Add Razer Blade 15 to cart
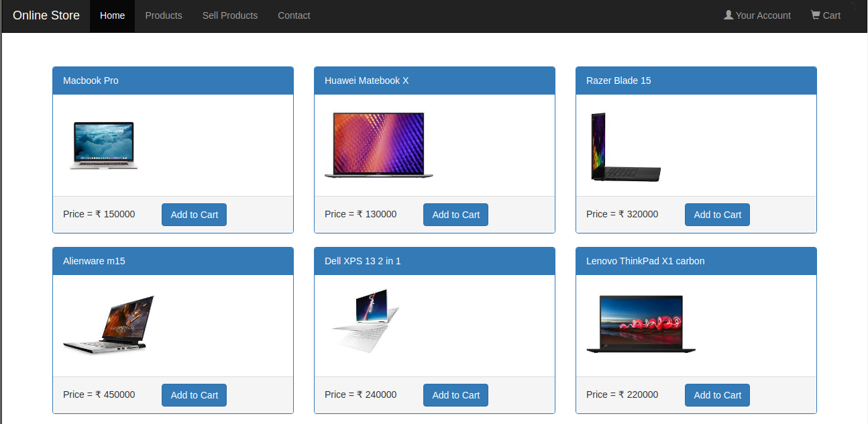This screenshot has height=424, width=868. [x=717, y=215]
